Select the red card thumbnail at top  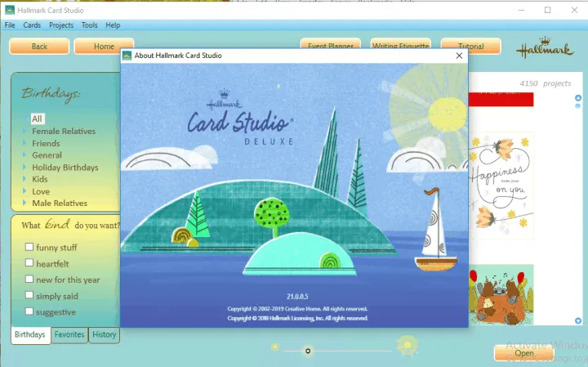pos(501,100)
